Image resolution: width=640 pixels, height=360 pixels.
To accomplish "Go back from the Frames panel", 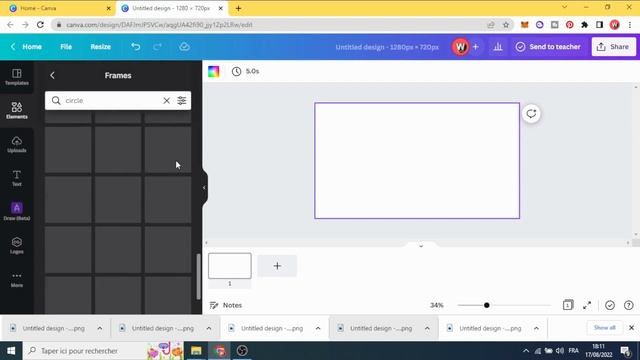I will (x=52, y=76).
